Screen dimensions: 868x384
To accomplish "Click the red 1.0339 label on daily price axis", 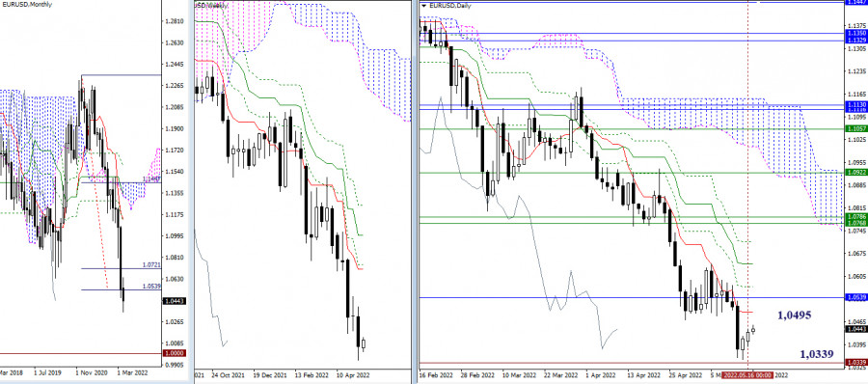I will pos(855,363).
